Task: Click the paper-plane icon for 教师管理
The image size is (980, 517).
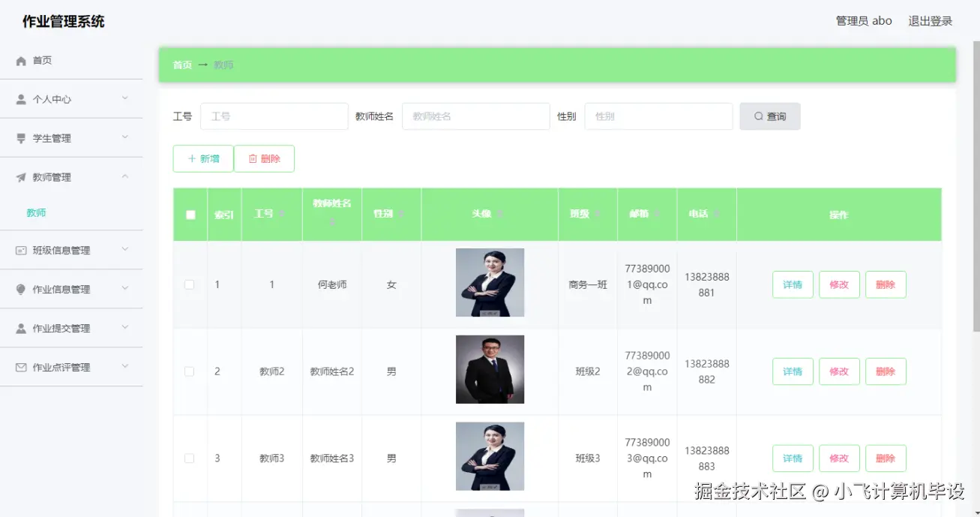Action: 21,177
